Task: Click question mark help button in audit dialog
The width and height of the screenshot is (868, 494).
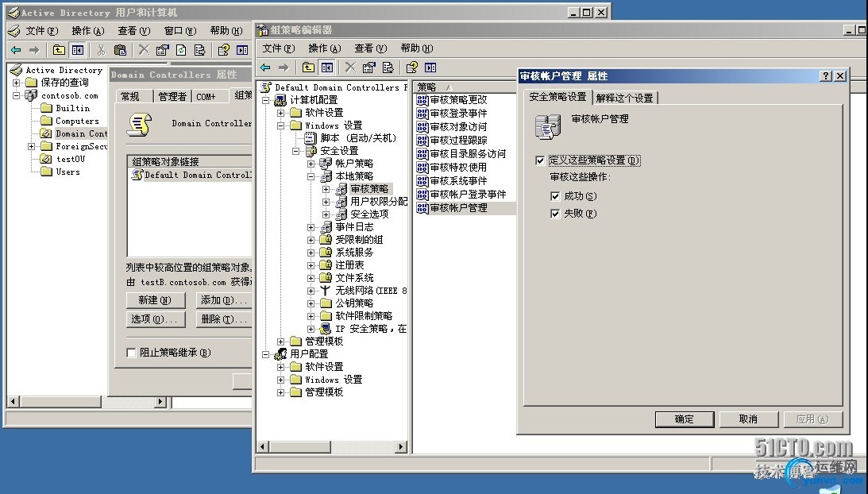Action: tap(826, 76)
